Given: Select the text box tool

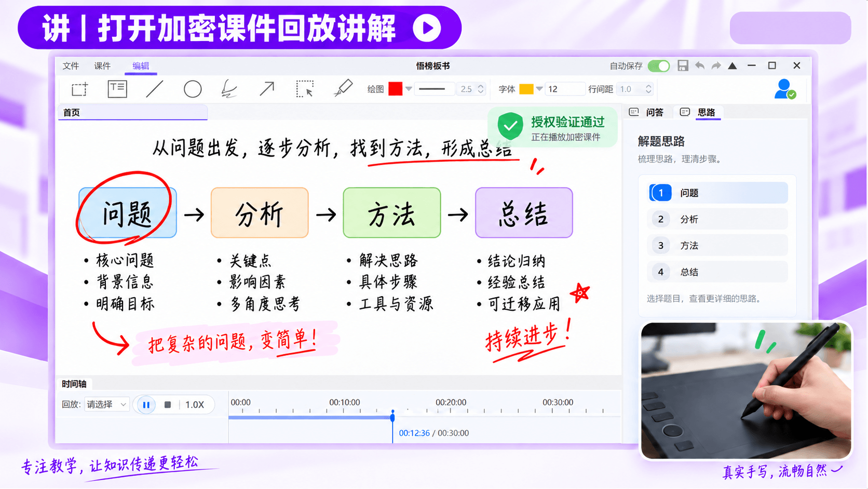Looking at the screenshot, I should 117,89.
